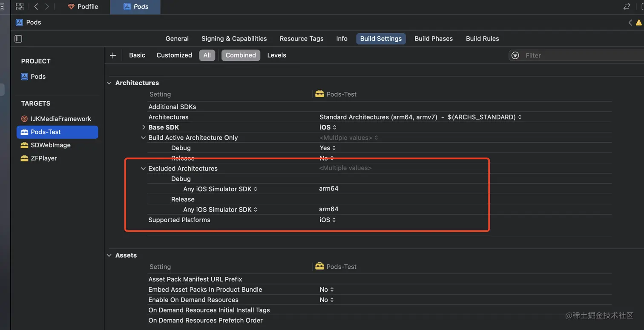This screenshot has height=330, width=644.
Task: Show only Customized build settings
Action: tap(174, 55)
